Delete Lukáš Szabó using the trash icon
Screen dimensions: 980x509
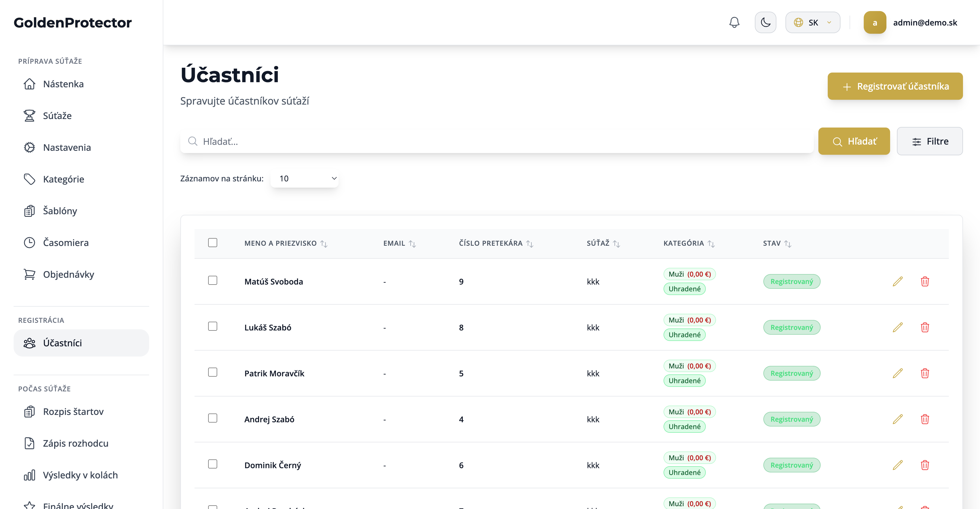pos(925,327)
